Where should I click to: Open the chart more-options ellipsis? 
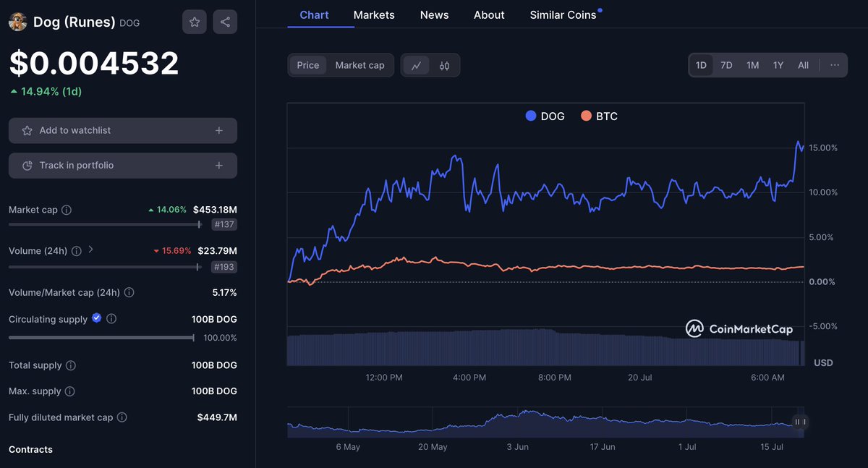pyautogui.click(x=835, y=65)
